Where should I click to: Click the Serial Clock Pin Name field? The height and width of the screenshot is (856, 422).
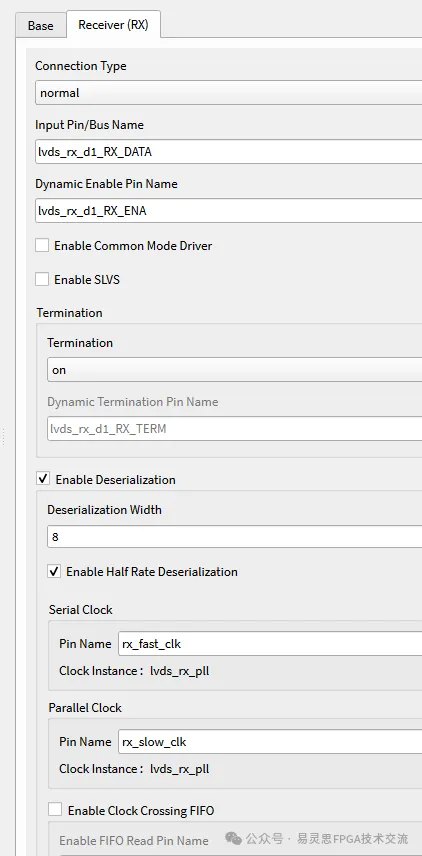pyautogui.click(x=270, y=644)
